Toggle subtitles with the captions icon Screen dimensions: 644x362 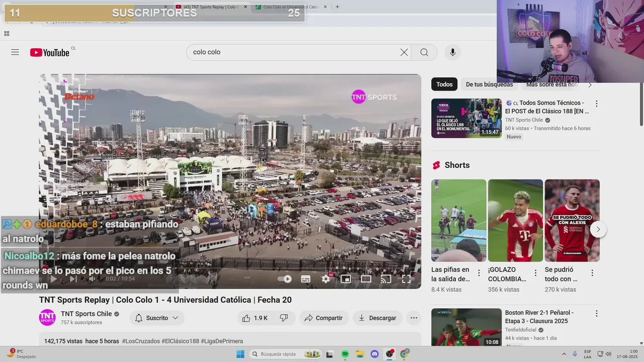coord(305,279)
